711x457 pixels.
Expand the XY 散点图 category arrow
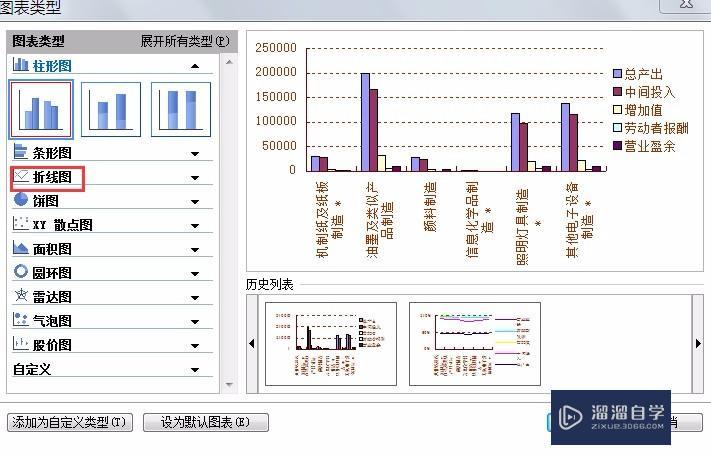tap(195, 226)
